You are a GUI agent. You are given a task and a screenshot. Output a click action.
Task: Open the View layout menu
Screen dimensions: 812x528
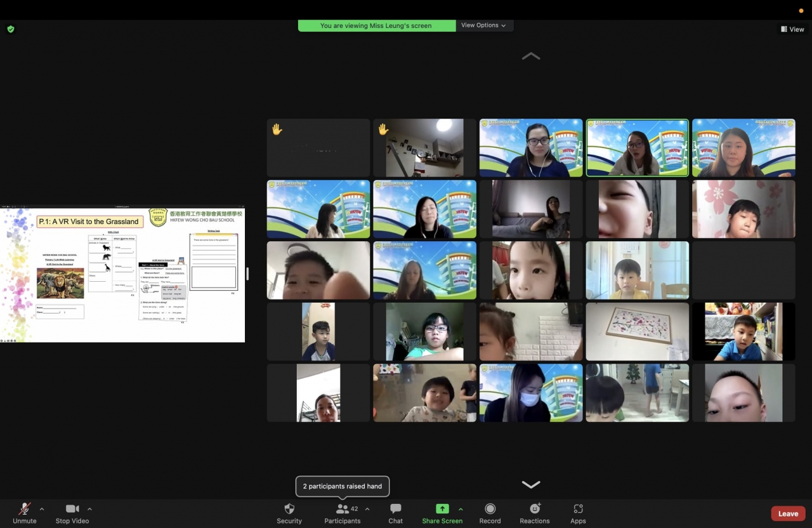792,29
